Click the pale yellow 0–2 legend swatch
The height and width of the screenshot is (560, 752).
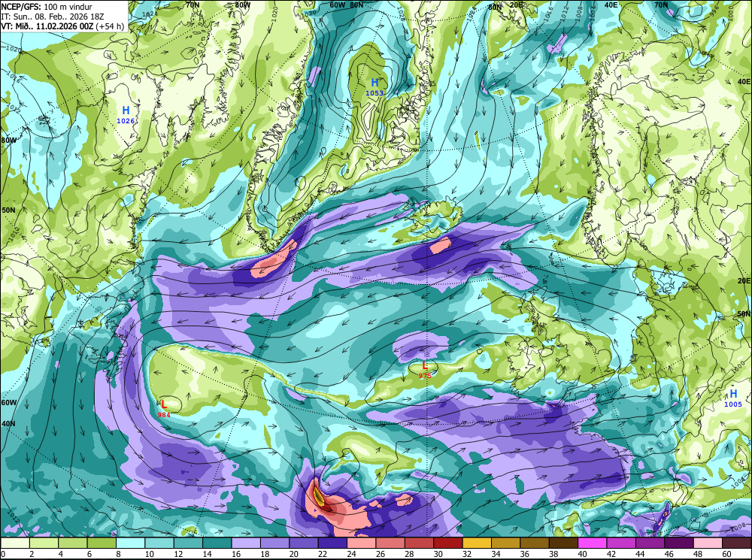pyautogui.click(x=15, y=543)
